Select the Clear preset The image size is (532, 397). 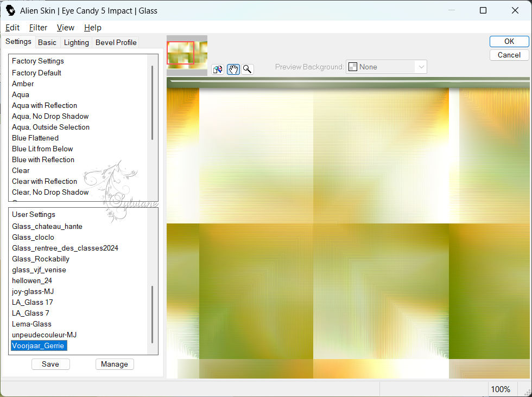pos(21,170)
